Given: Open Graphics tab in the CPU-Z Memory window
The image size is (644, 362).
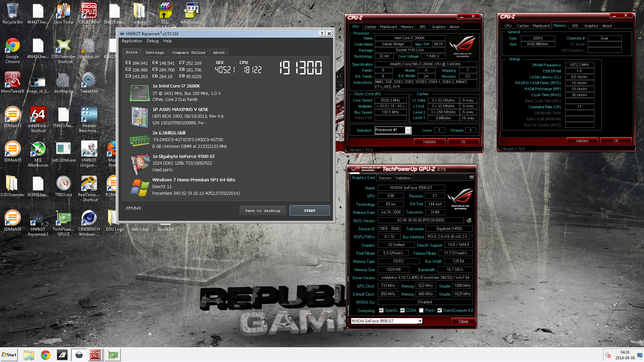Looking at the screenshot, I should click(x=591, y=26).
